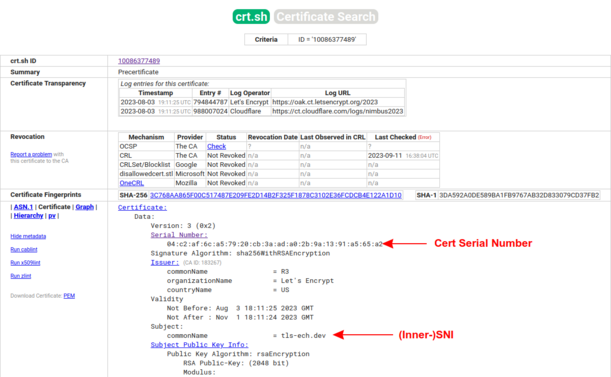
Task: Click the Revocation Date column header
Action: (x=273, y=137)
